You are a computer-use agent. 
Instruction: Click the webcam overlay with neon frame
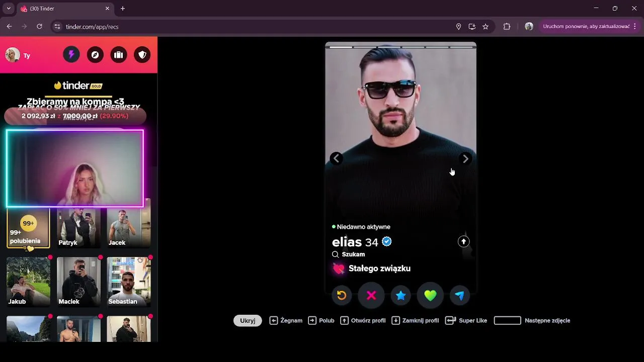[x=75, y=168]
